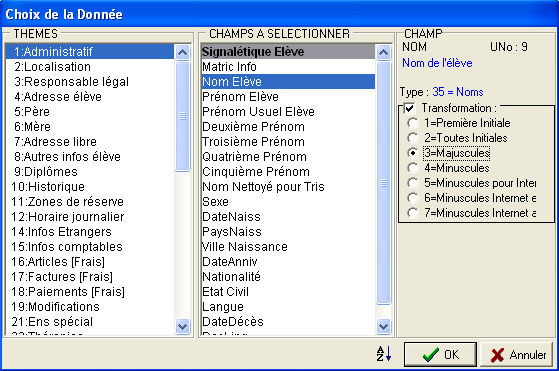Click the '35 = Noms' type value

(x=458, y=92)
